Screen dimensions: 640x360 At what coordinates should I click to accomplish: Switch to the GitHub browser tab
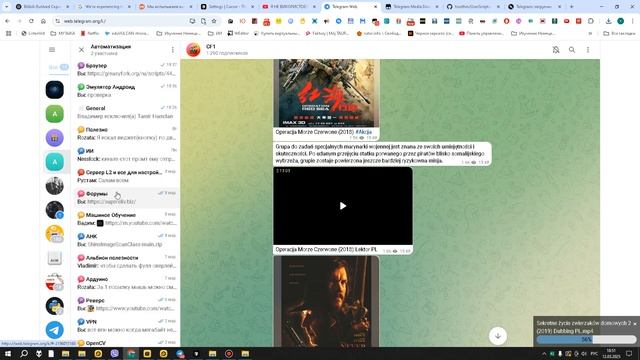(472, 7)
